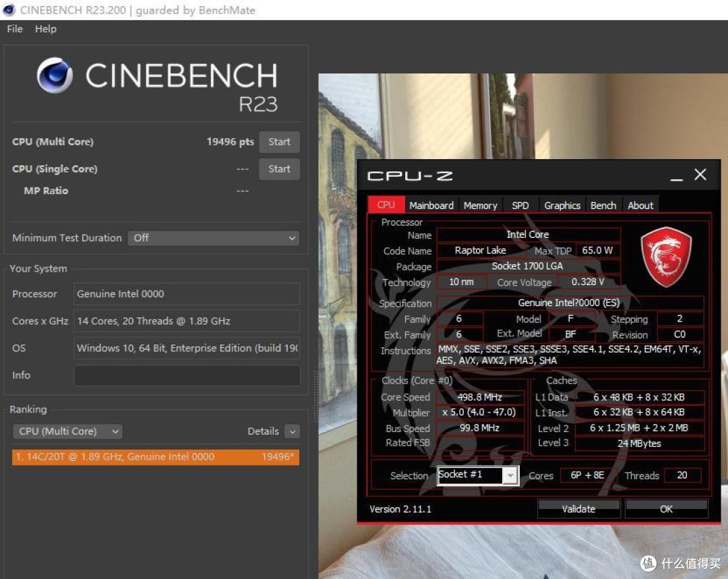Click the Threads value 20
Screen dimensions: 728x579
tap(682, 475)
